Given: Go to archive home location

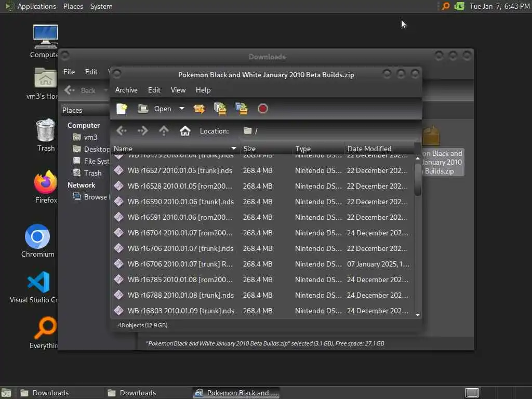Looking at the screenshot, I should coord(185,130).
